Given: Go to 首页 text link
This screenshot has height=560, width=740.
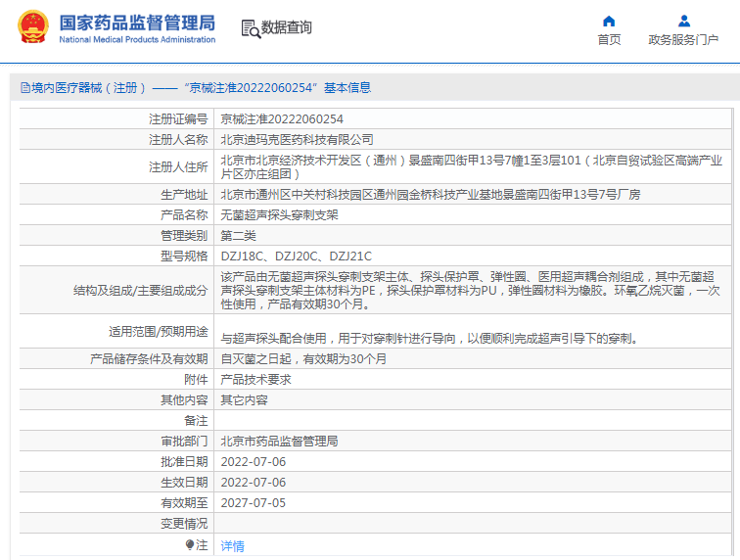Looking at the screenshot, I should point(609,40).
